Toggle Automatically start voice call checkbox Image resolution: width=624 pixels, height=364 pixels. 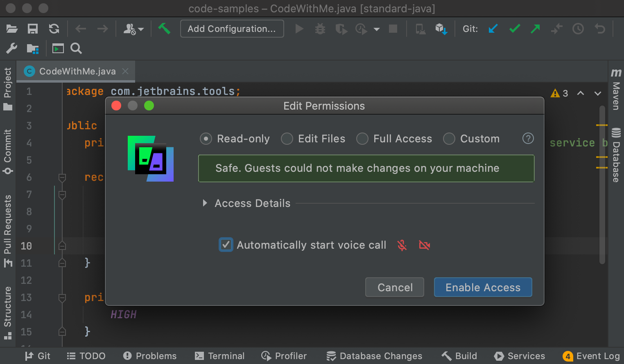[x=226, y=245]
